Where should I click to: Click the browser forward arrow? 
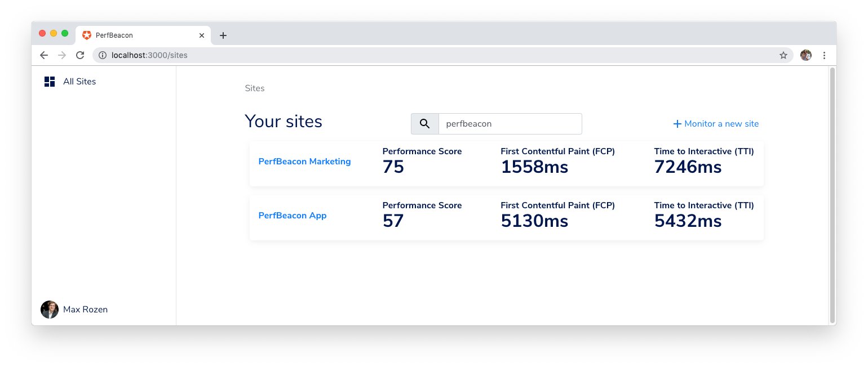(x=62, y=55)
